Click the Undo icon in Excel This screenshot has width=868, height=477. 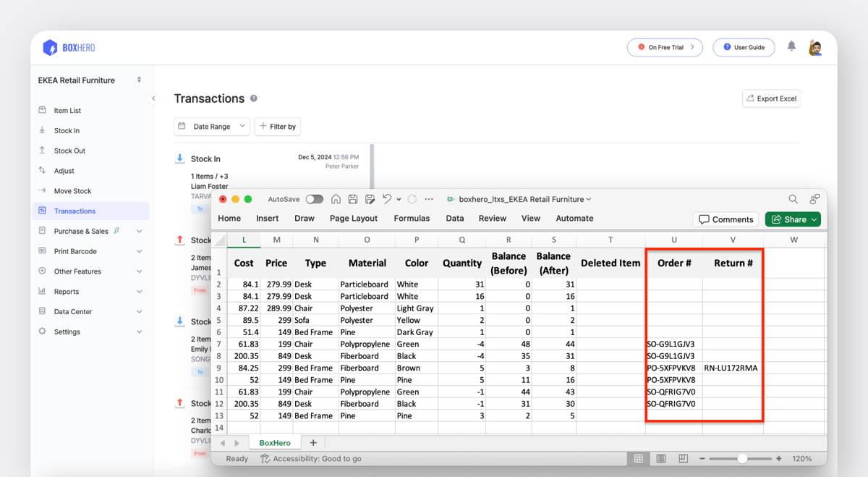point(388,198)
